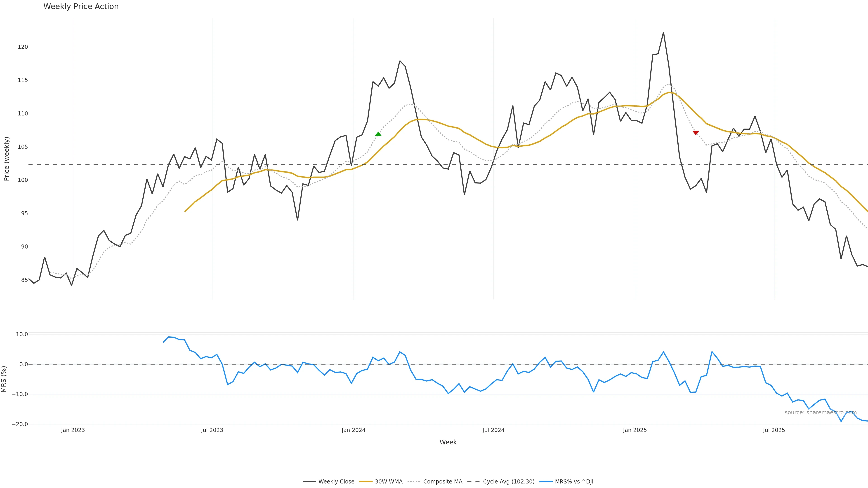Toggle the 30W WMA legend label

click(x=389, y=482)
